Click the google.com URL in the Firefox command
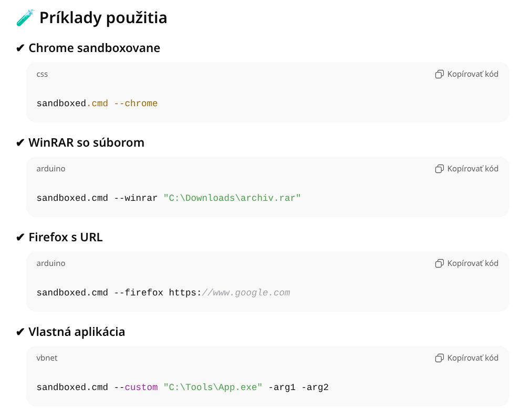The image size is (532, 420). [x=246, y=292]
